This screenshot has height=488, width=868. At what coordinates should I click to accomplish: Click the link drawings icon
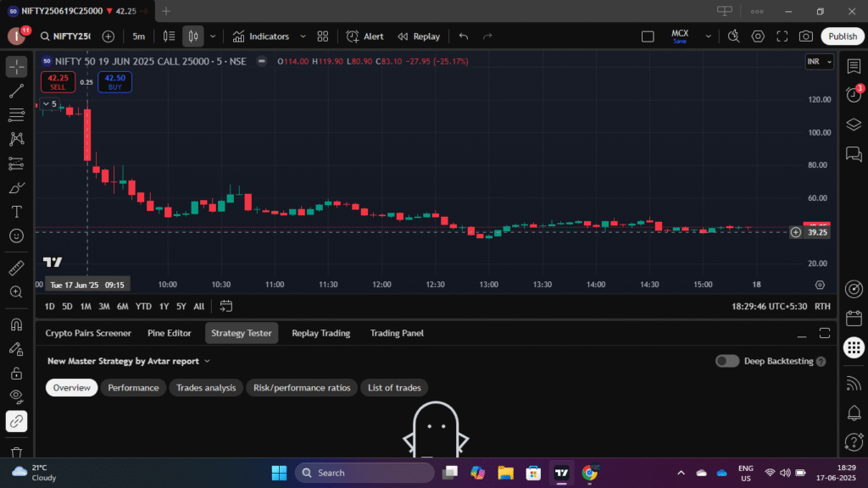(x=17, y=422)
